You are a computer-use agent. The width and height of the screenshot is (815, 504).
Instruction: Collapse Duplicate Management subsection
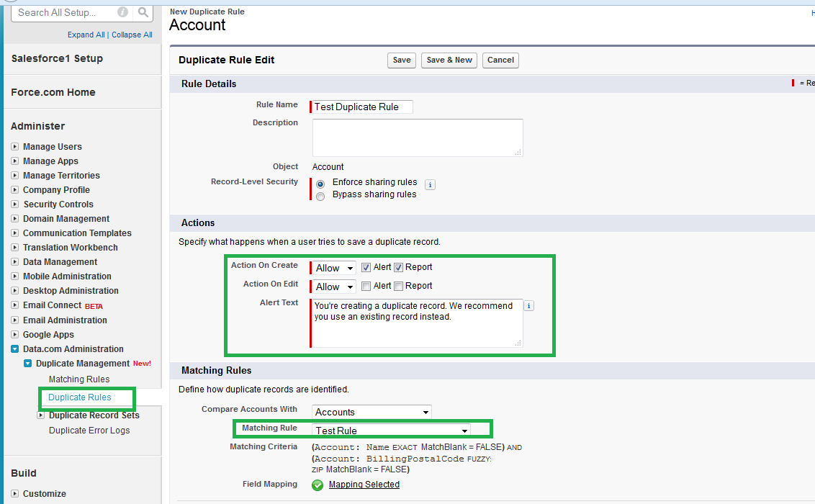coord(28,363)
